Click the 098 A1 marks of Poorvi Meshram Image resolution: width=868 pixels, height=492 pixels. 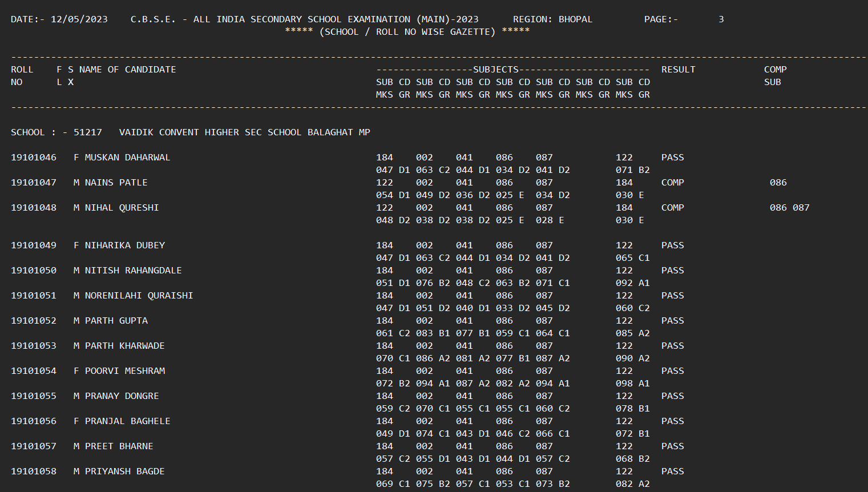pyautogui.click(x=632, y=384)
